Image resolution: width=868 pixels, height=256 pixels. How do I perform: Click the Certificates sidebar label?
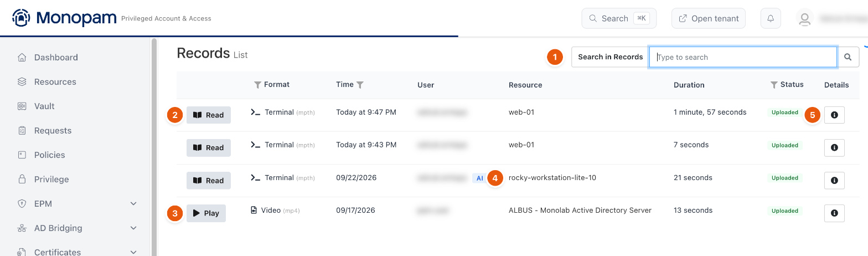[58, 252]
